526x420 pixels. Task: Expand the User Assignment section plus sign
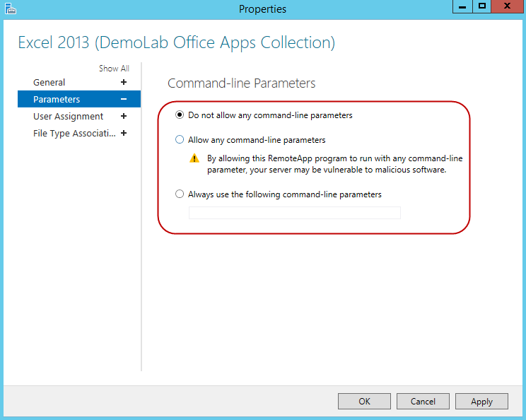click(124, 117)
